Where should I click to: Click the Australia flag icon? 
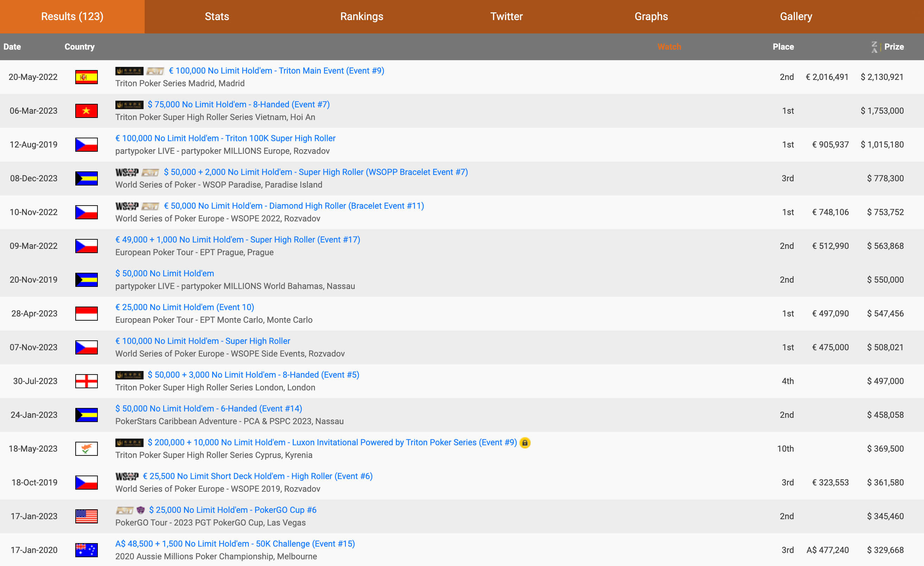86,550
